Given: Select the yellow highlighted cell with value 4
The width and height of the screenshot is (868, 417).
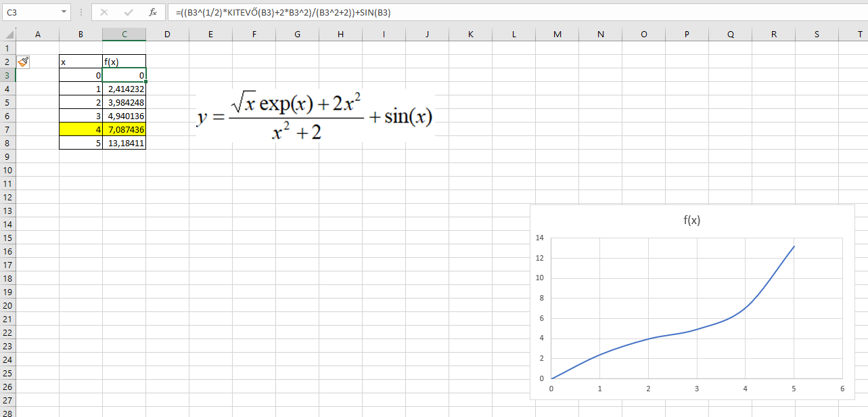Looking at the screenshot, I should [81, 129].
